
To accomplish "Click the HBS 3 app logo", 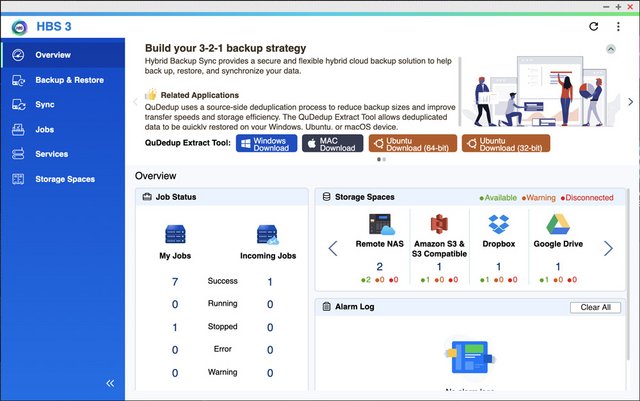I will pyautogui.click(x=19, y=27).
